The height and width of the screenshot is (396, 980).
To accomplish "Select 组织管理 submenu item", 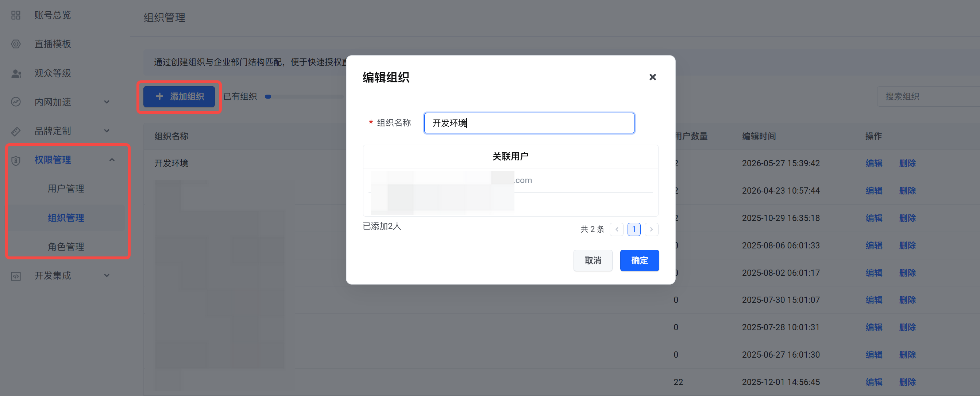I will [x=66, y=218].
